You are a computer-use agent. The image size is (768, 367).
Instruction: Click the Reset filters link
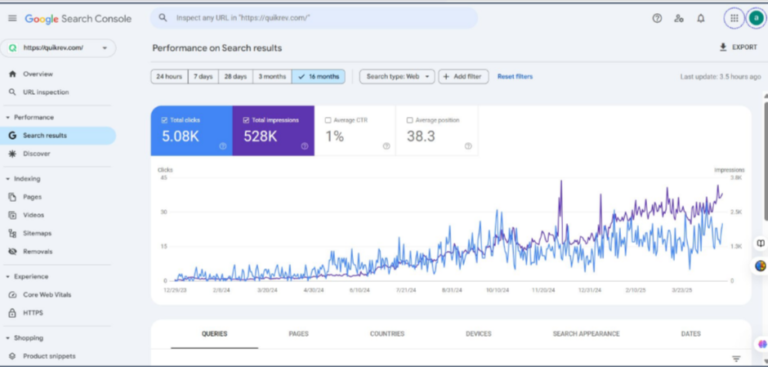[515, 76]
